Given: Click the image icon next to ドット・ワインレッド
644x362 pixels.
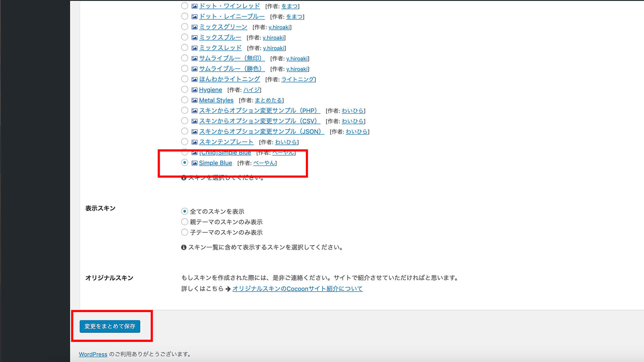Looking at the screenshot, I should (195, 6).
